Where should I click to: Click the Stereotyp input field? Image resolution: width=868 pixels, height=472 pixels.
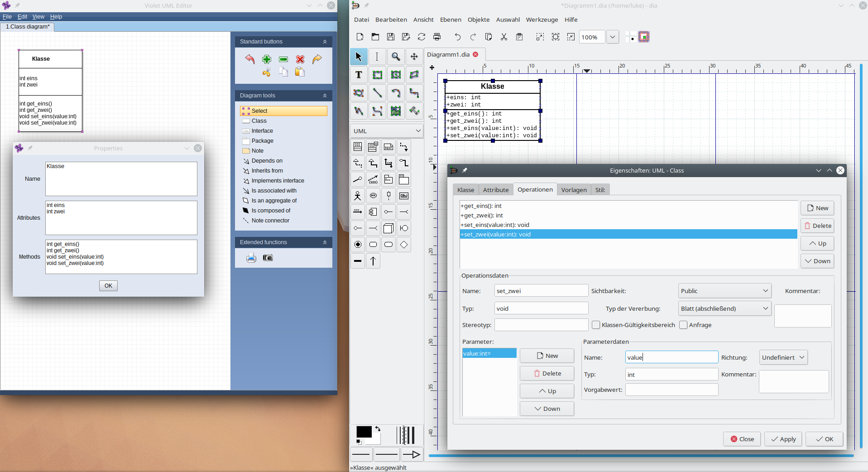point(541,325)
